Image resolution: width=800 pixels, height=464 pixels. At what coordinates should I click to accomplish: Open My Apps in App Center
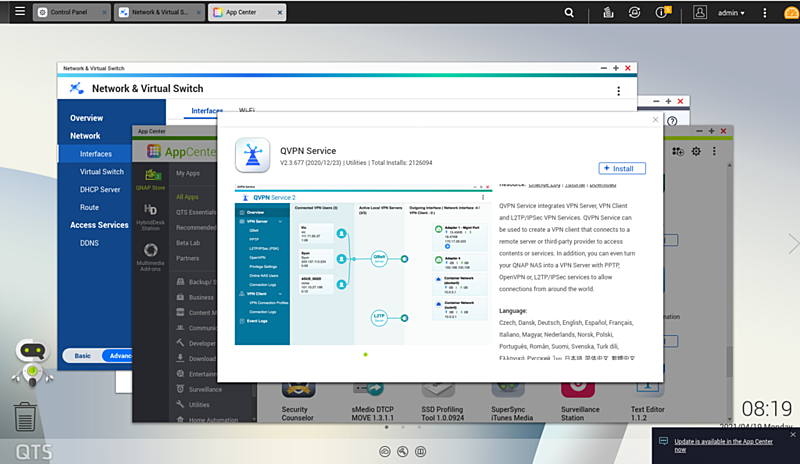pyautogui.click(x=188, y=173)
